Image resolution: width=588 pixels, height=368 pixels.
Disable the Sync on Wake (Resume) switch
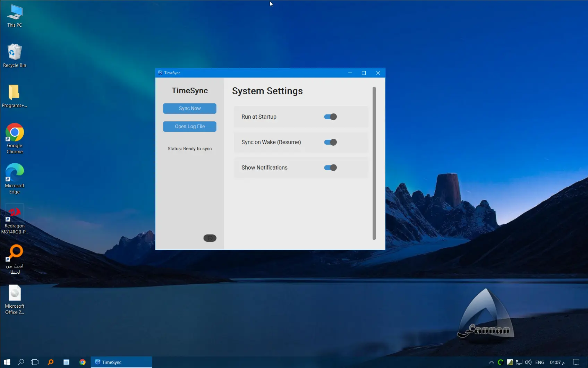(x=330, y=142)
